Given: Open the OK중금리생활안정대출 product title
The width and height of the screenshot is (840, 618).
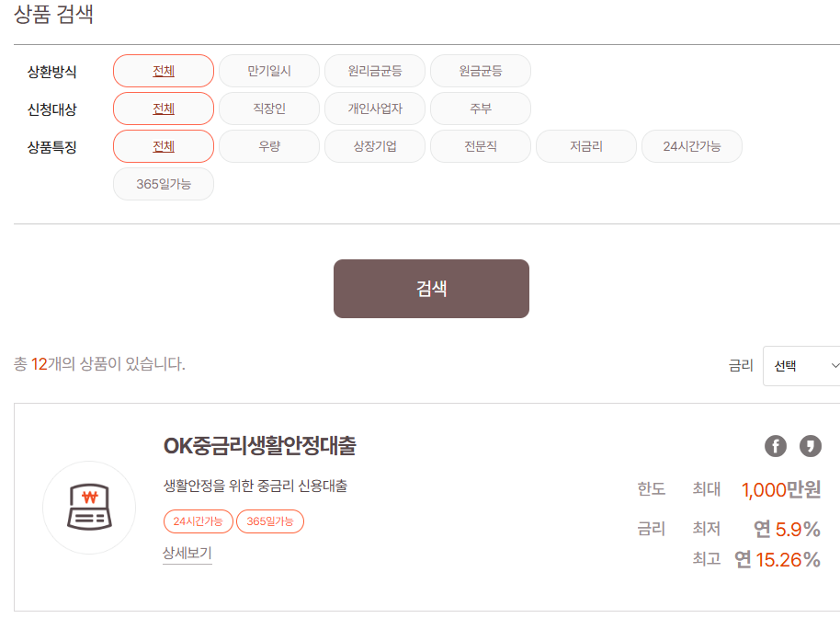Looking at the screenshot, I should (260, 445).
